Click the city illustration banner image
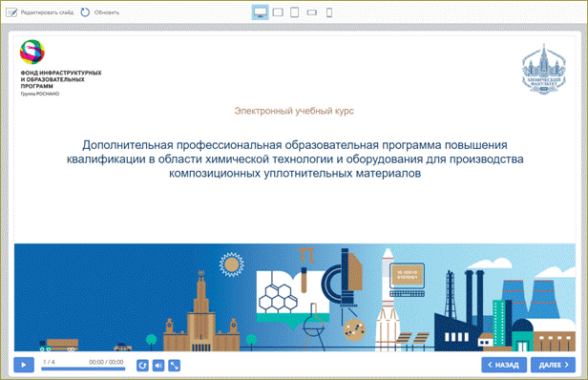 tap(295, 298)
